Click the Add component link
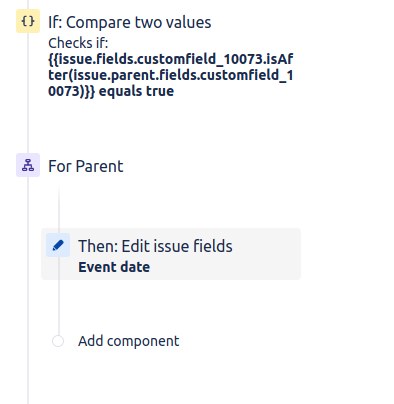 pyautogui.click(x=129, y=341)
